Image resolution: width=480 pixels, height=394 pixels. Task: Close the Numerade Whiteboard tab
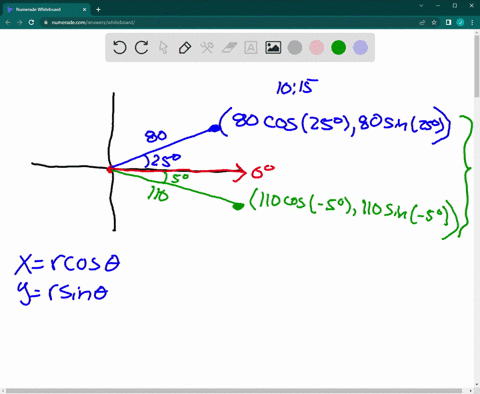84,9
